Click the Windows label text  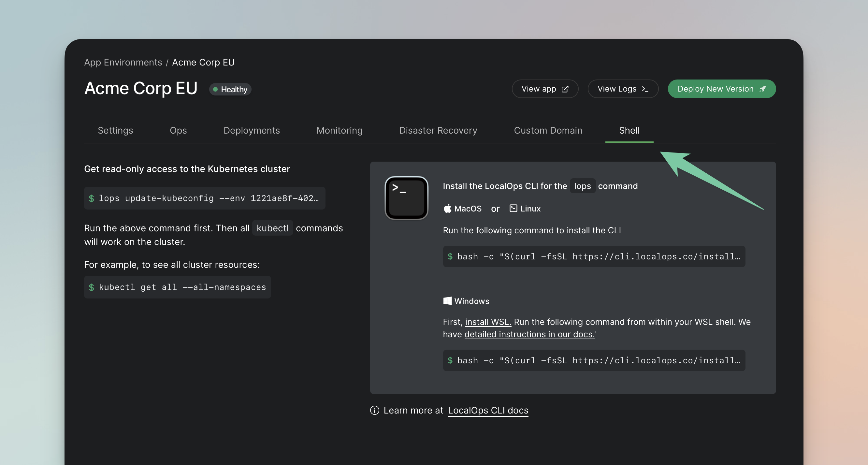(x=471, y=301)
